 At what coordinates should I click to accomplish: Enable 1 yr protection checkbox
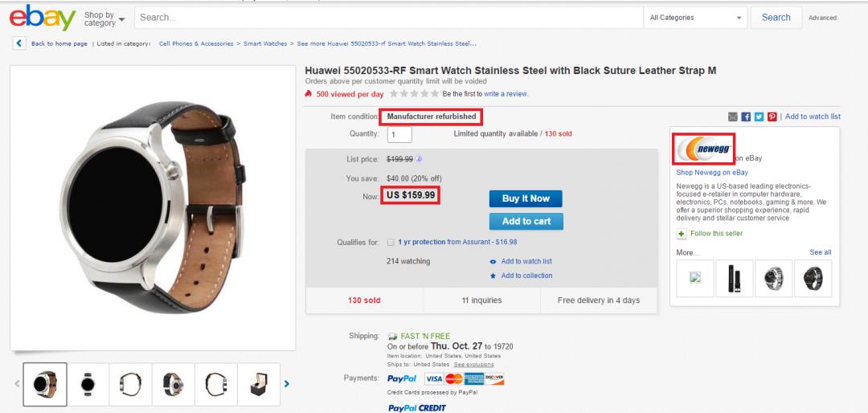[391, 242]
